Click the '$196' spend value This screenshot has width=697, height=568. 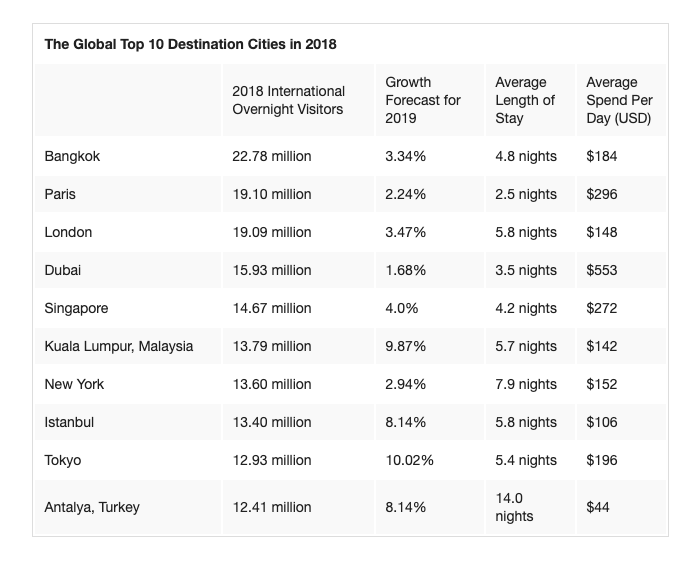point(602,460)
